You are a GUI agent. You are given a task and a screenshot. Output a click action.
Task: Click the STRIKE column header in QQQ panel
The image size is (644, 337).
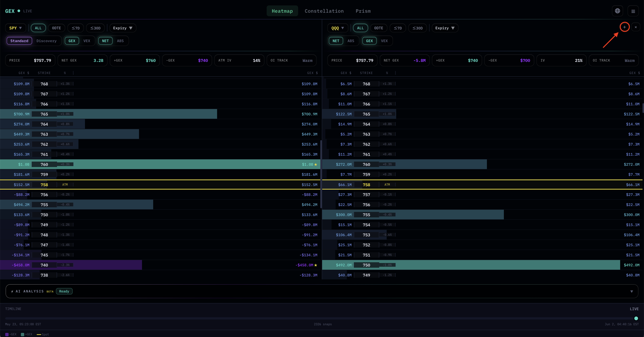pyautogui.click(x=366, y=73)
